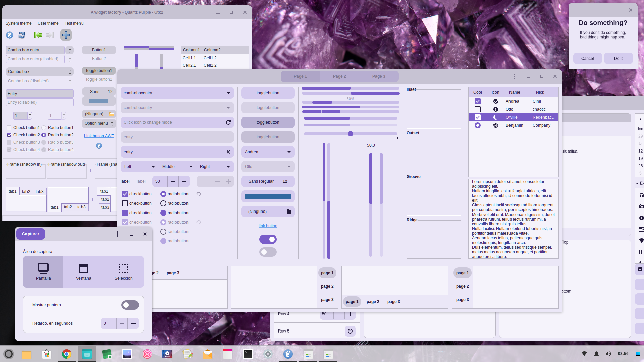Open the 'Left' combo dropdown
The image size is (644, 362).
tap(140, 167)
